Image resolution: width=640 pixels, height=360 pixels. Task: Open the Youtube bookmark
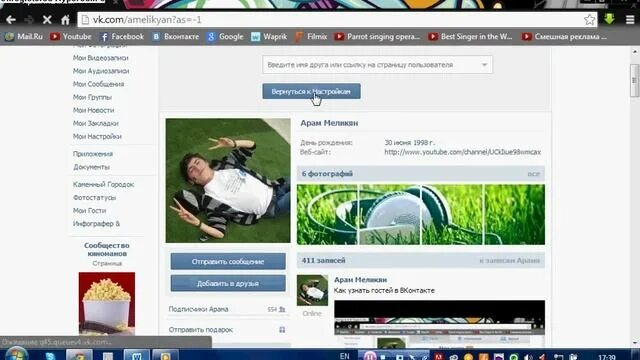pyautogui.click(x=71, y=37)
